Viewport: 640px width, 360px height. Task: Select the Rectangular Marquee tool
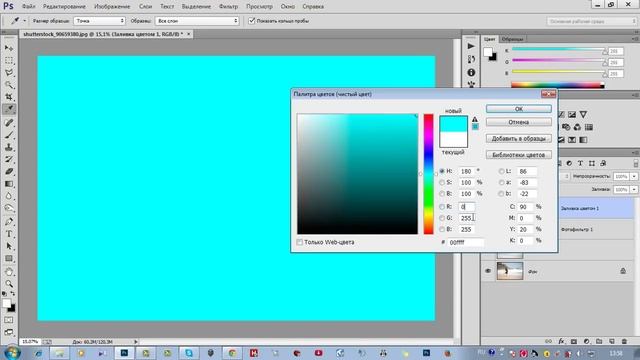coord(9,60)
